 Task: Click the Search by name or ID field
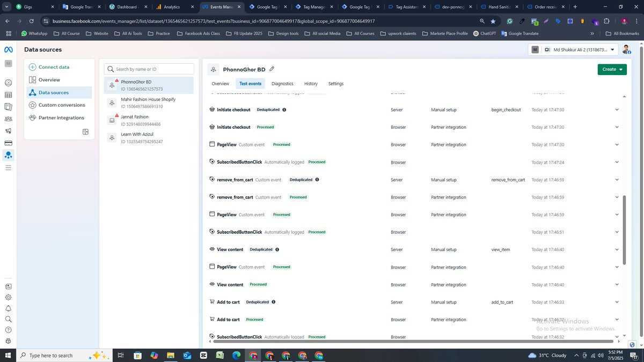click(149, 69)
